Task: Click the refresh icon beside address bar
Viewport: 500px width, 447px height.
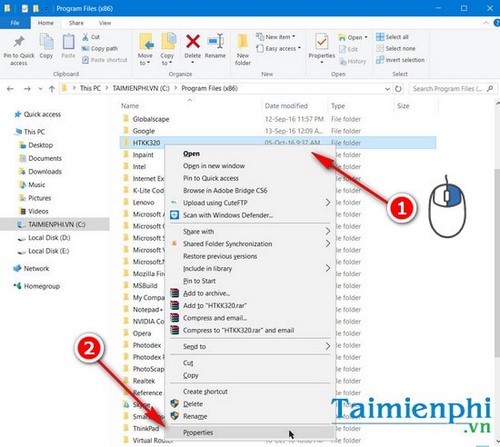Action: pos(398,89)
